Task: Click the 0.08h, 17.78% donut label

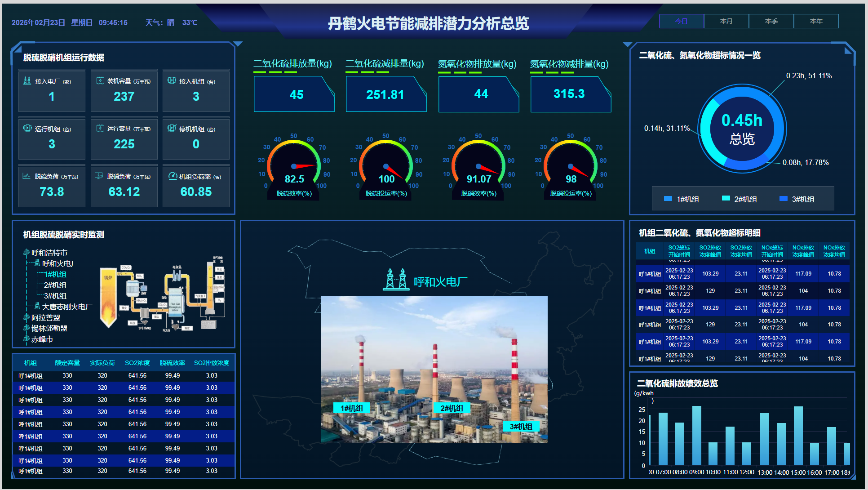Action: click(806, 162)
